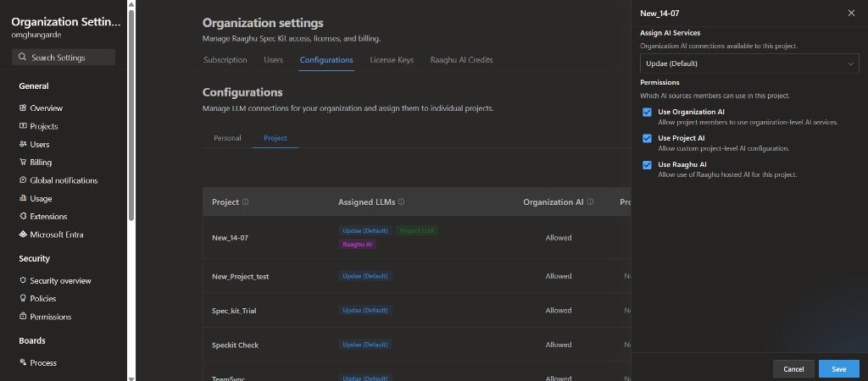The height and width of the screenshot is (381, 868).
Task: Click the Policies lightbulb icon
Action: (23, 298)
